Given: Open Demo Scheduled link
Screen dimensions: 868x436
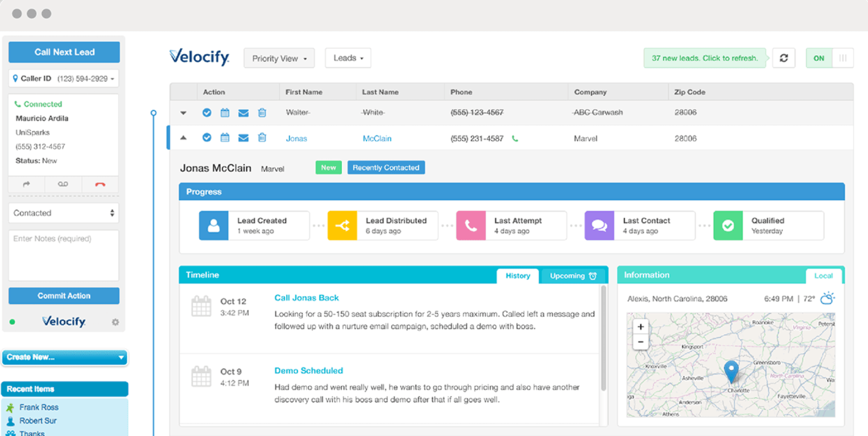Looking at the screenshot, I should pos(308,371).
